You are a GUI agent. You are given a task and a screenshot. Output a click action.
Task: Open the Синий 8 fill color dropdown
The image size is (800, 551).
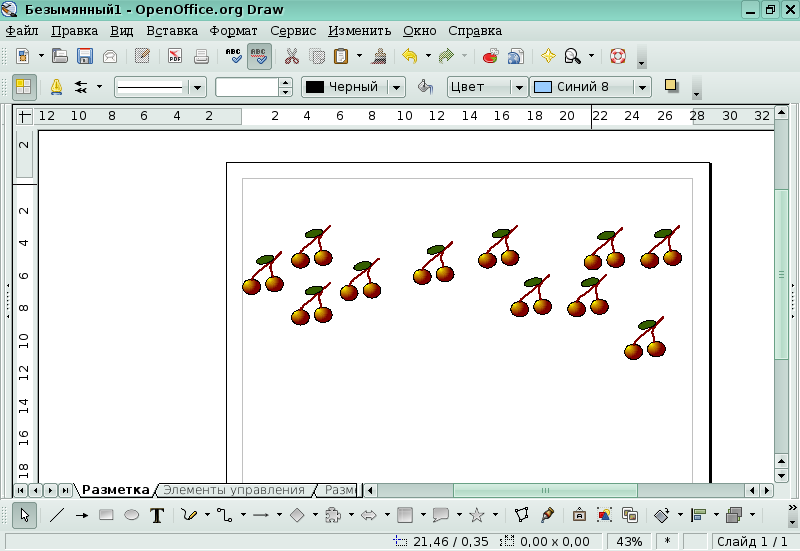(642, 87)
